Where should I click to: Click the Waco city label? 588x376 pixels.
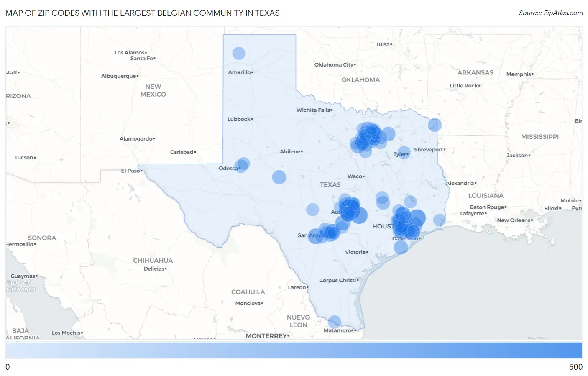355,176
